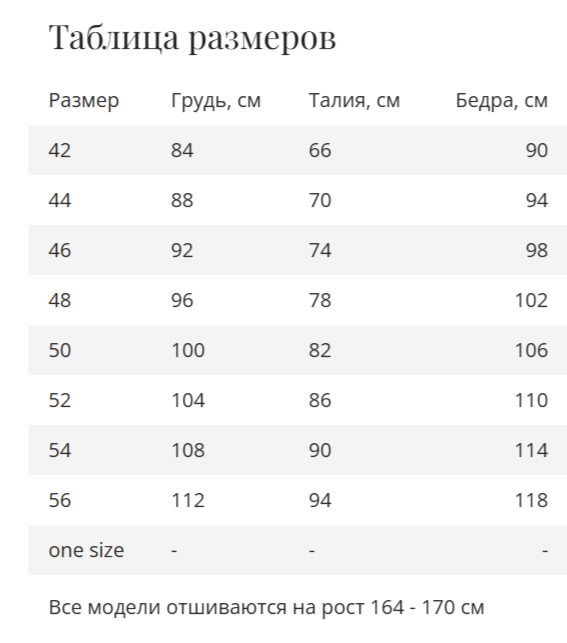Image resolution: width=567 pixels, height=643 pixels.
Task: Select the one size row label
Action: pos(86,550)
